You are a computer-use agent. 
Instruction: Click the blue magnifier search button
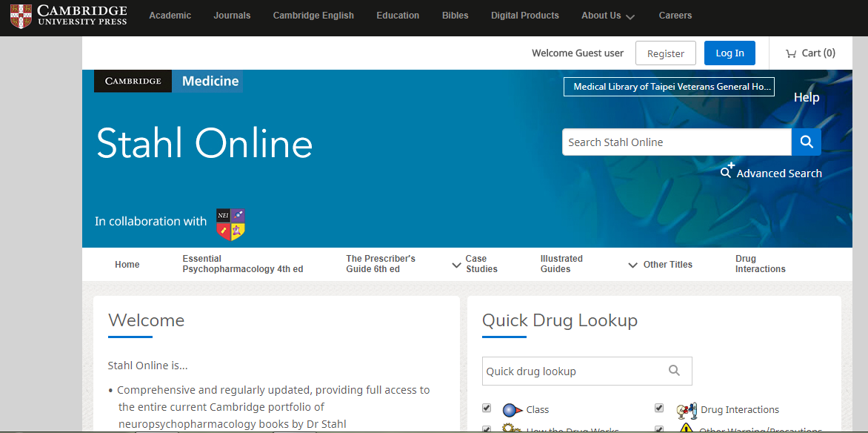[x=807, y=142]
